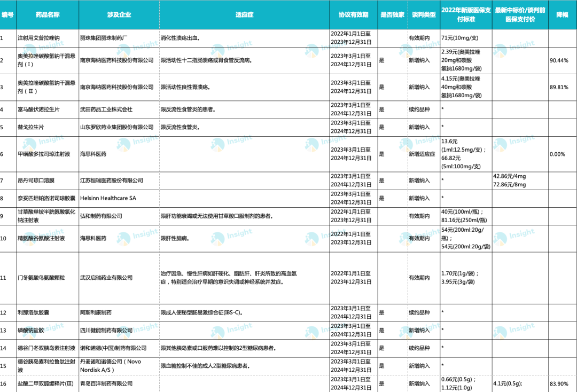577x392 pixels.
Task: Click the price '40元(100ml/瓶); 81.16元(250ml/瓶)'
Action: [464, 216]
